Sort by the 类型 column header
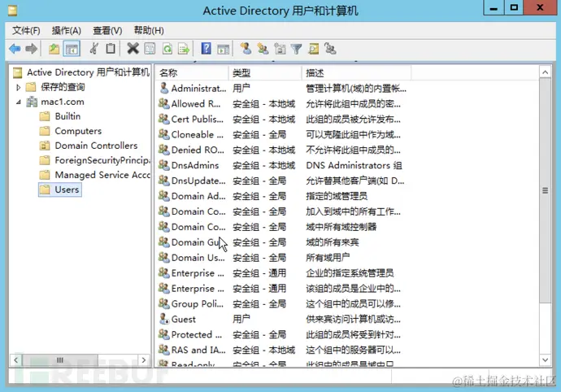This screenshot has height=392, width=561. coord(265,73)
